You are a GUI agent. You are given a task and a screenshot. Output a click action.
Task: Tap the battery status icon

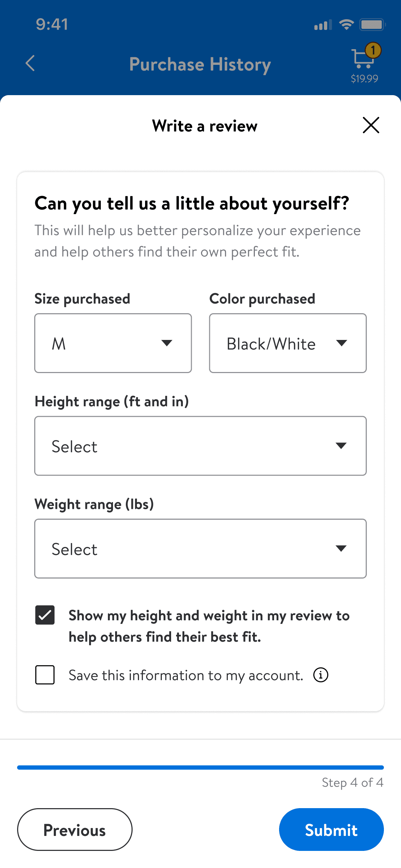[372, 25]
